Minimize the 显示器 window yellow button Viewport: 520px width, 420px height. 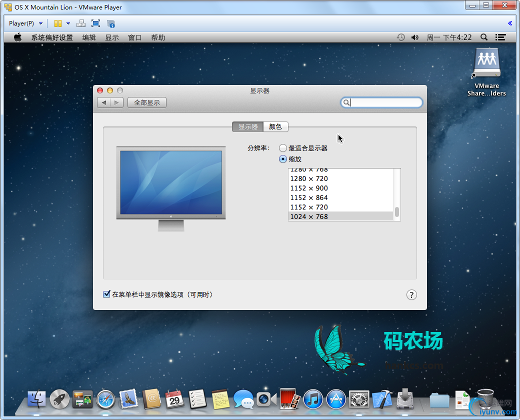tap(110, 90)
